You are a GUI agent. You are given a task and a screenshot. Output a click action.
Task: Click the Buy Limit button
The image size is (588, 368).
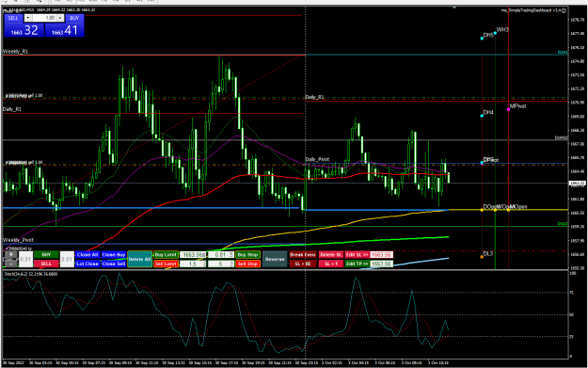point(166,255)
